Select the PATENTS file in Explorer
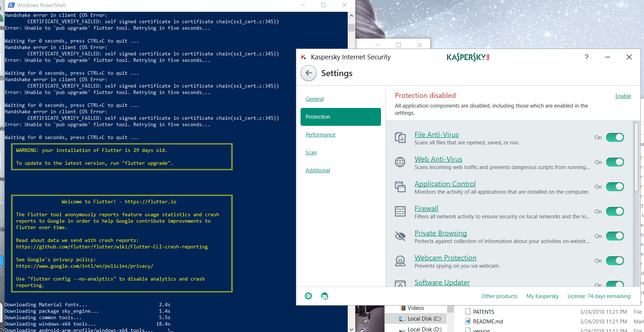The image size is (644, 332). 483,312
